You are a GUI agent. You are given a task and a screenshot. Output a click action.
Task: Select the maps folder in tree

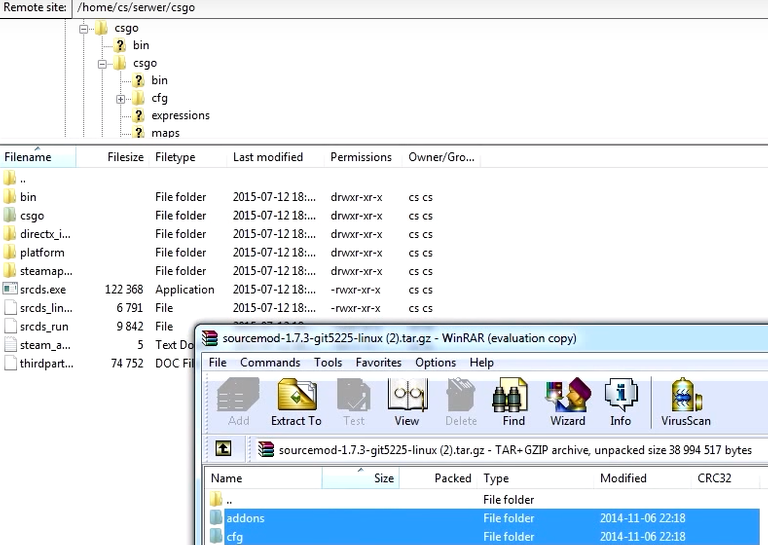[x=165, y=133]
